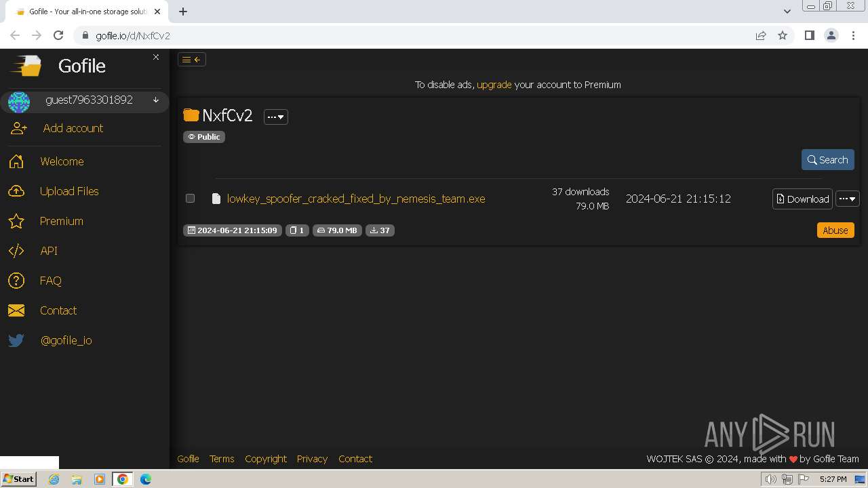Click the Abuse button
The width and height of the screenshot is (868, 488).
tap(835, 230)
